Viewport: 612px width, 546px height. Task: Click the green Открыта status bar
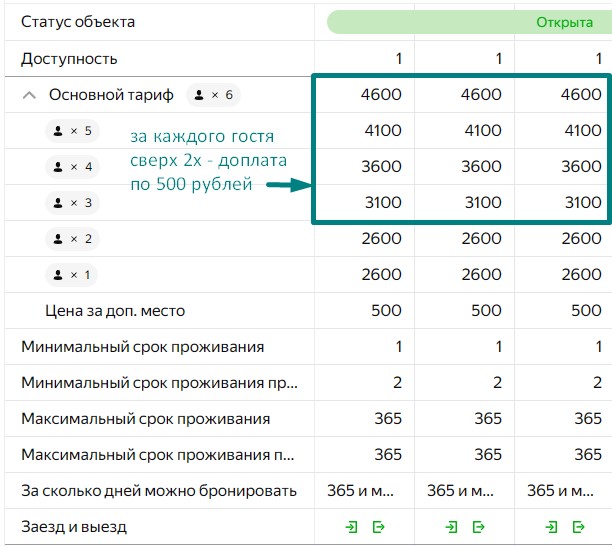pos(469,22)
